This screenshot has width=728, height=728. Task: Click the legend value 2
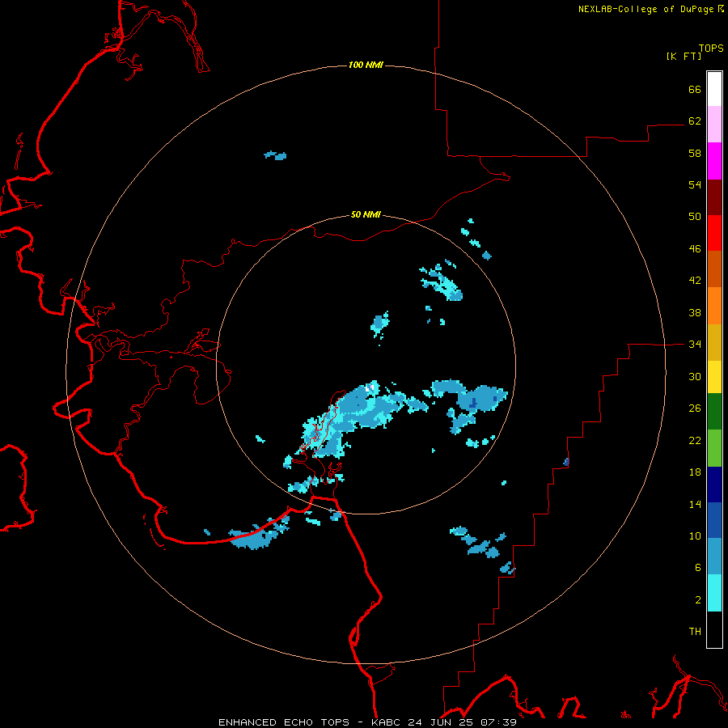coord(698,600)
